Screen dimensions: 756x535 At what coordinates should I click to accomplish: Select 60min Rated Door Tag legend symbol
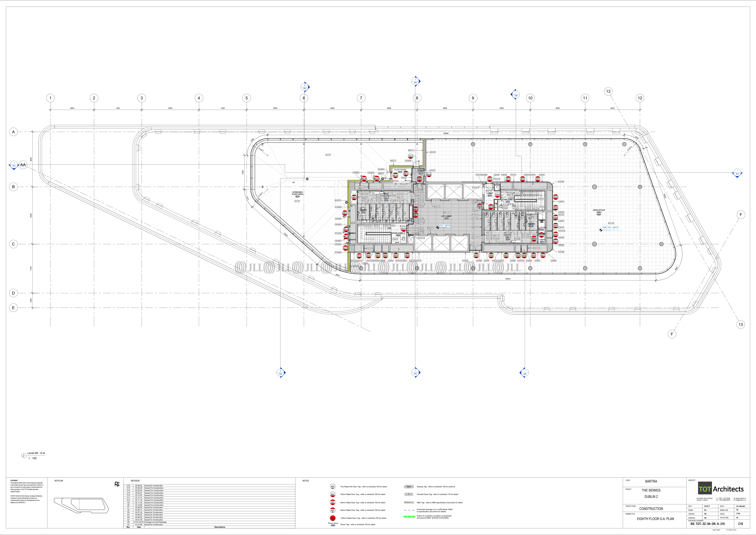333,502
